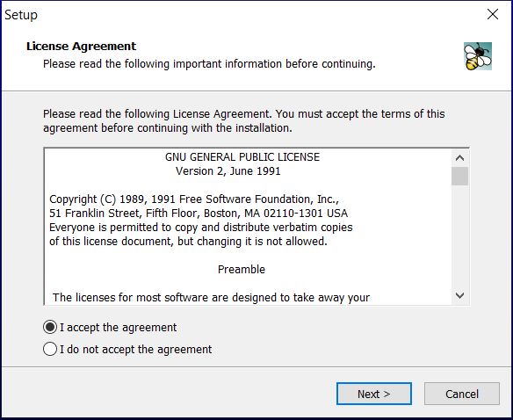Choose the 'I do not accept the agreement' radio button
This screenshot has height=420, width=513.
coord(50,349)
